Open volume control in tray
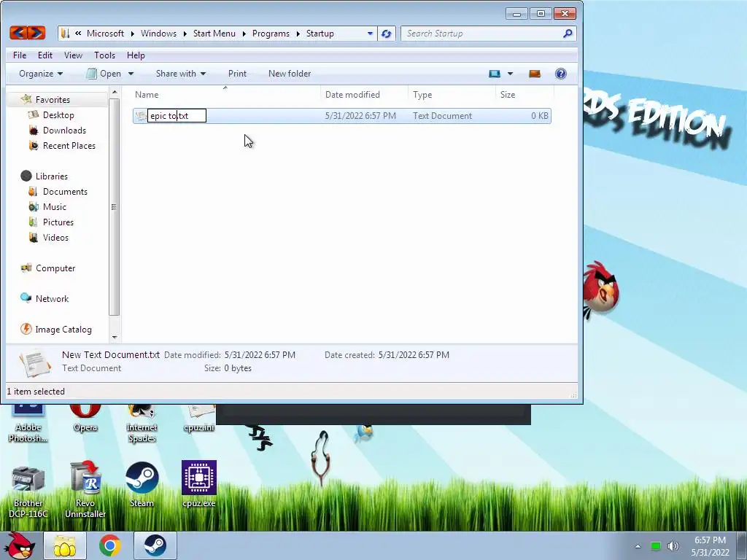 point(673,546)
